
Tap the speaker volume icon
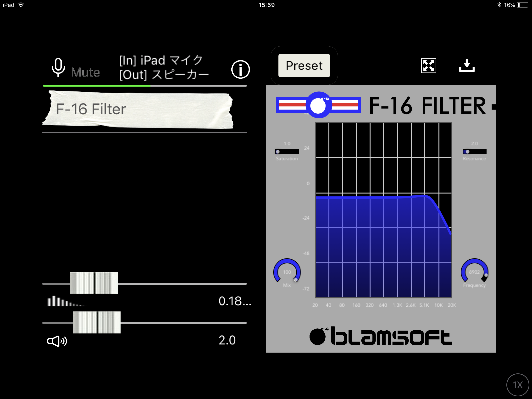point(57,341)
